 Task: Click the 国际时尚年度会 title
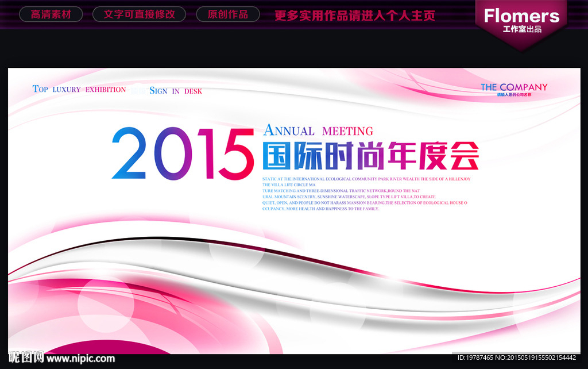click(x=370, y=156)
